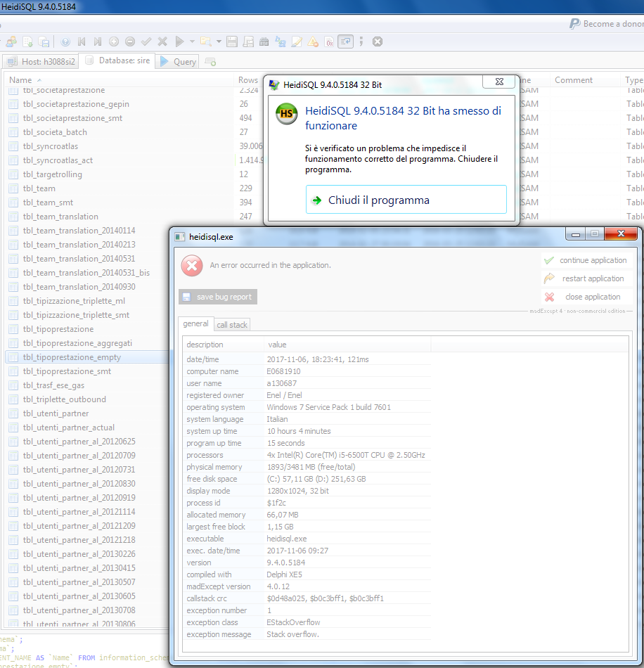Image resolution: width=644 pixels, height=668 pixels.
Task: Click the Become a donor link
Action: coord(607,24)
